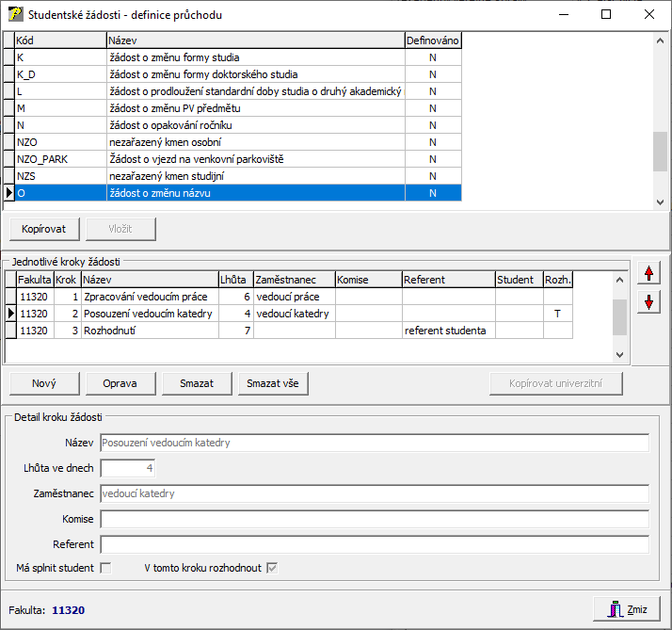The height and width of the screenshot is (630, 672).
Task: Click the 'Smazat vše' button
Action: click(272, 383)
